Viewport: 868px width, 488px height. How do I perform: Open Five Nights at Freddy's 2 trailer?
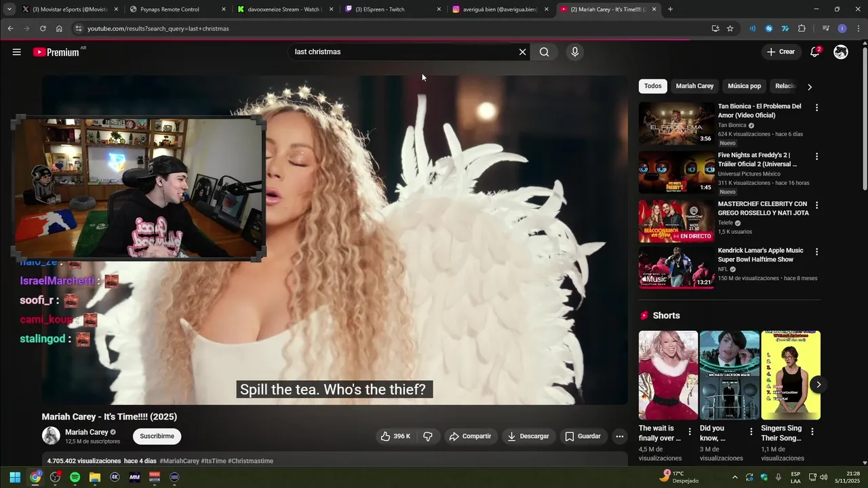pyautogui.click(x=676, y=172)
